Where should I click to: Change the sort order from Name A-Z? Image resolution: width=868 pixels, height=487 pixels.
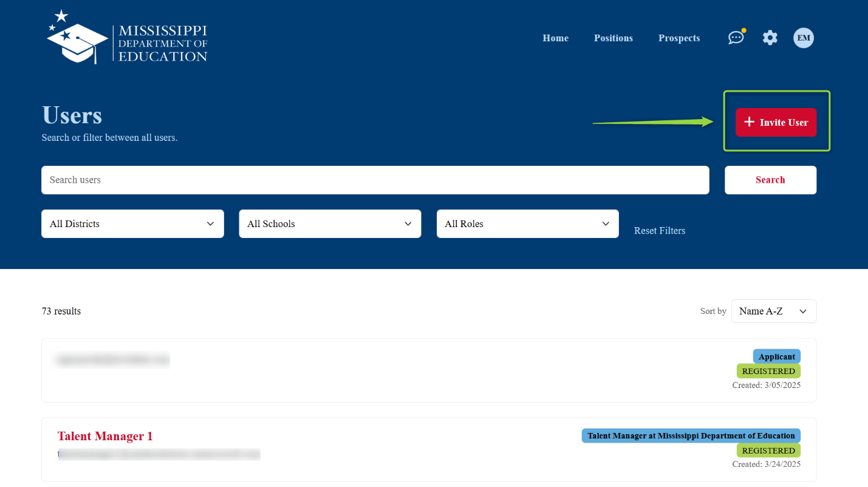[773, 311]
